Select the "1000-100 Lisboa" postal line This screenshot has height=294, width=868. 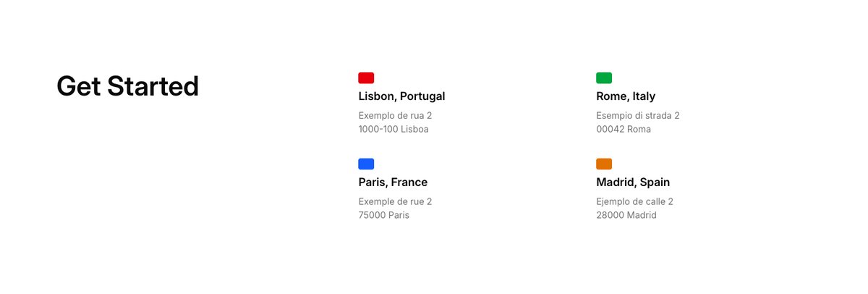[x=393, y=130]
